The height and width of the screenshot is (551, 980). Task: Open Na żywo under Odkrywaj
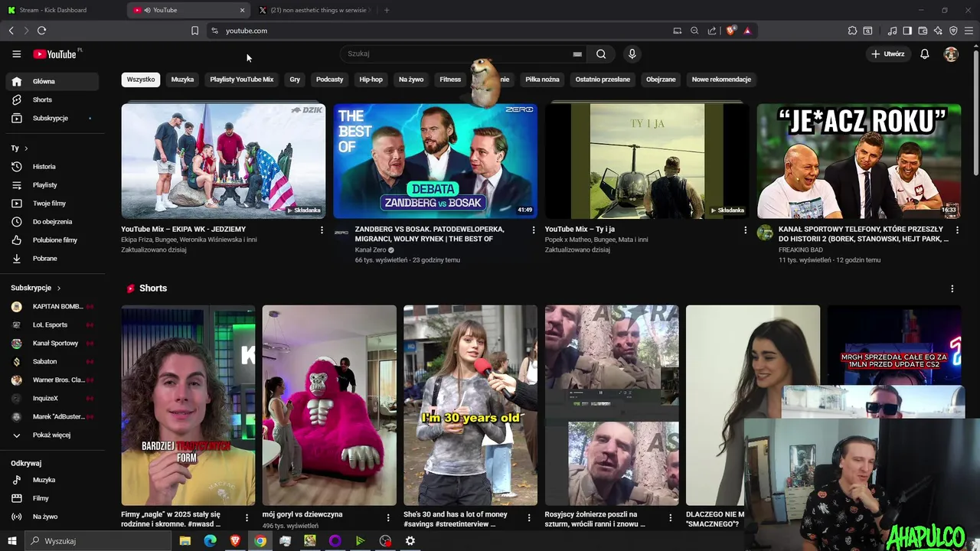(x=52, y=517)
